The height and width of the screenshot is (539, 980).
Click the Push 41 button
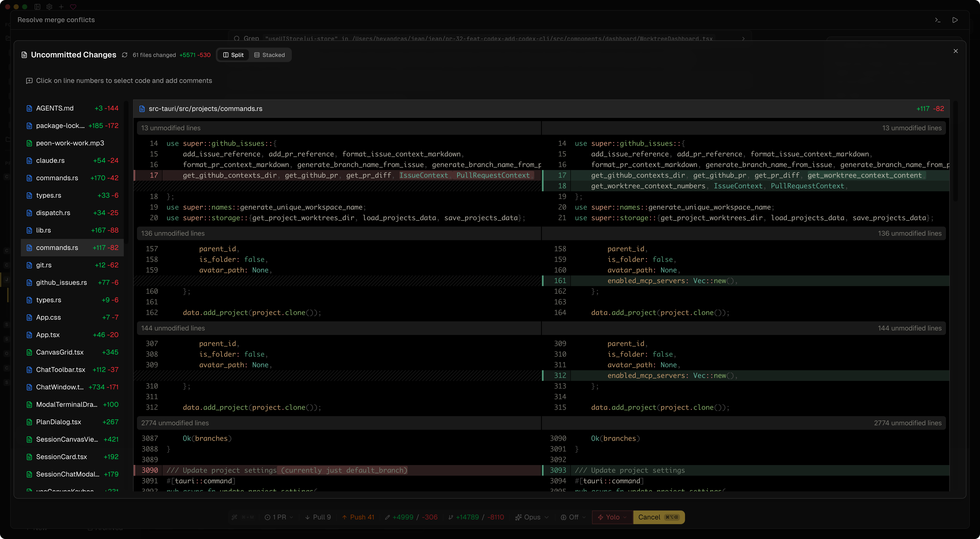pos(358,517)
